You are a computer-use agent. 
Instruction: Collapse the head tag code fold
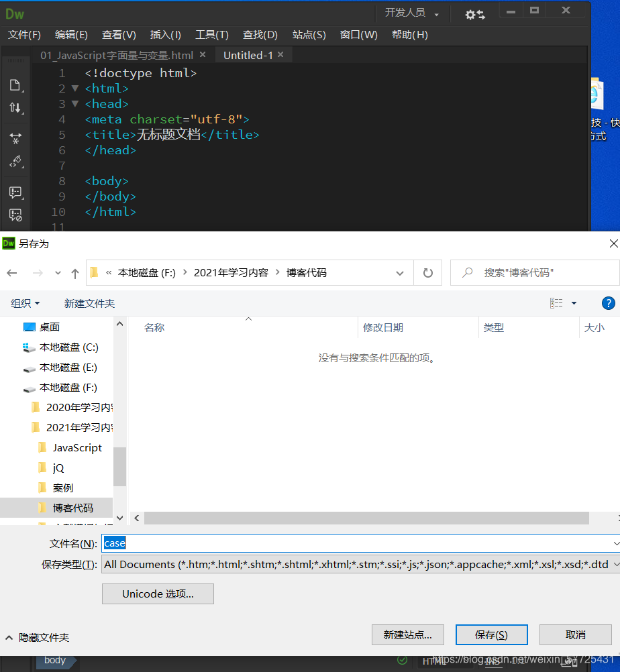click(x=75, y=104)
